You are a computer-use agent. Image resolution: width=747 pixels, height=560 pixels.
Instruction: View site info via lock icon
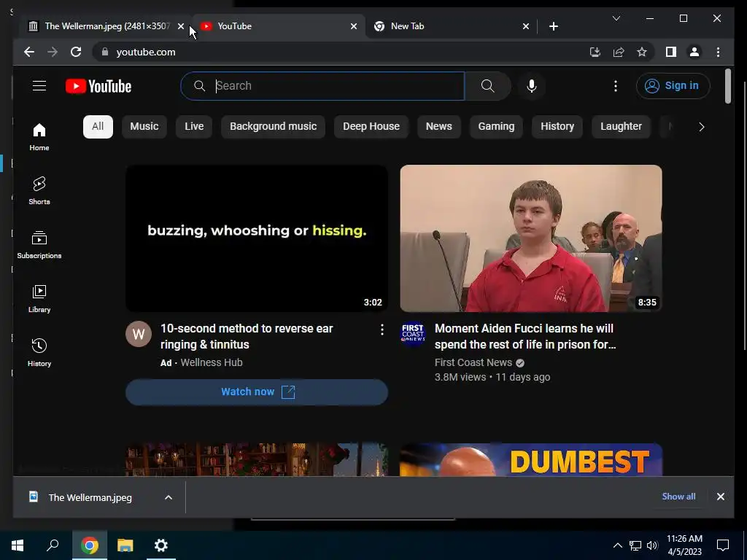pos(105,52)
